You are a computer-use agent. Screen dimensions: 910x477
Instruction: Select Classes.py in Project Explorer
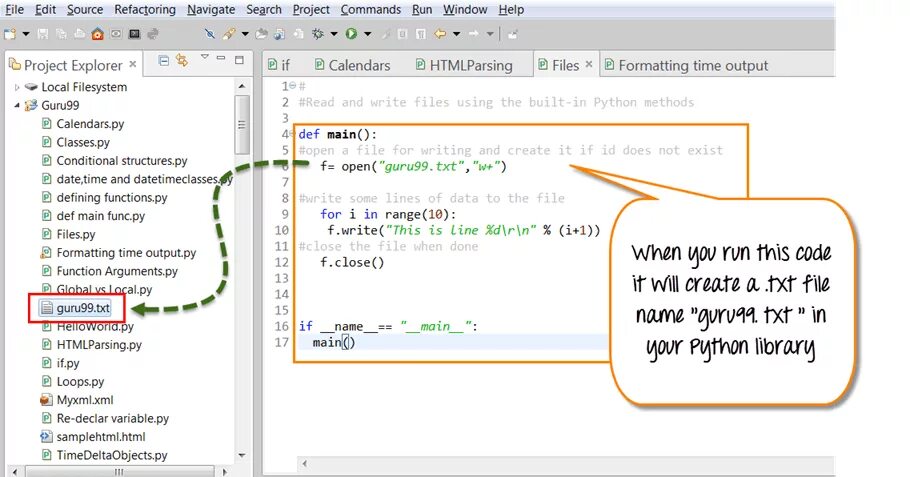tap(75, 143)
